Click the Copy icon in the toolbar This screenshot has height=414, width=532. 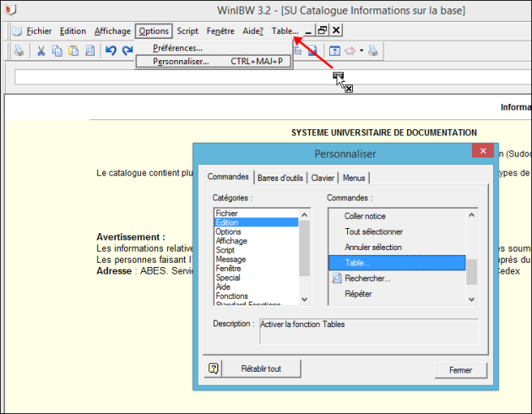[x=57, y=51]
